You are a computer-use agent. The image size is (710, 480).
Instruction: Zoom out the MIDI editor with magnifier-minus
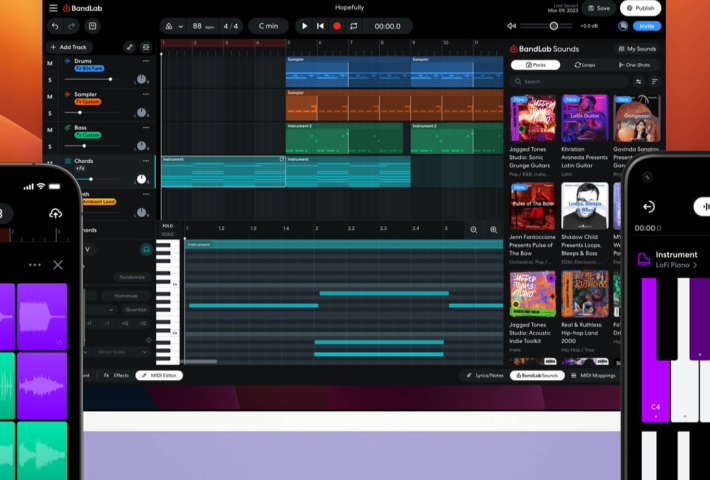click(474, 230)
